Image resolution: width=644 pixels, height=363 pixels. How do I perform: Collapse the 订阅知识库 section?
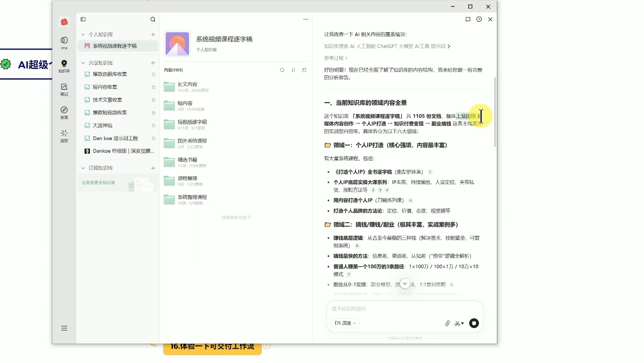pyautogui.click(x=83, y=168)
